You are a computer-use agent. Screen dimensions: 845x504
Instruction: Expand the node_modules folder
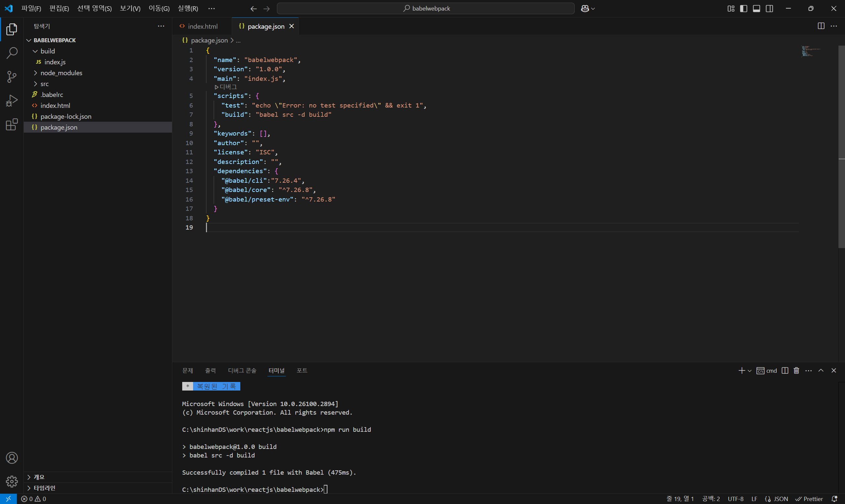point(61,73)
